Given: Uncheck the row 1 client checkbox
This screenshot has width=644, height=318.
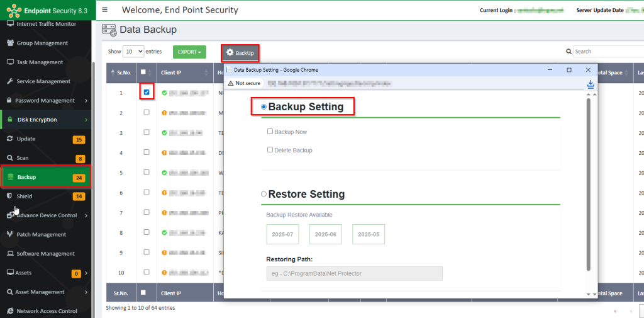Looking at the screenshot, I should point(147,93).
